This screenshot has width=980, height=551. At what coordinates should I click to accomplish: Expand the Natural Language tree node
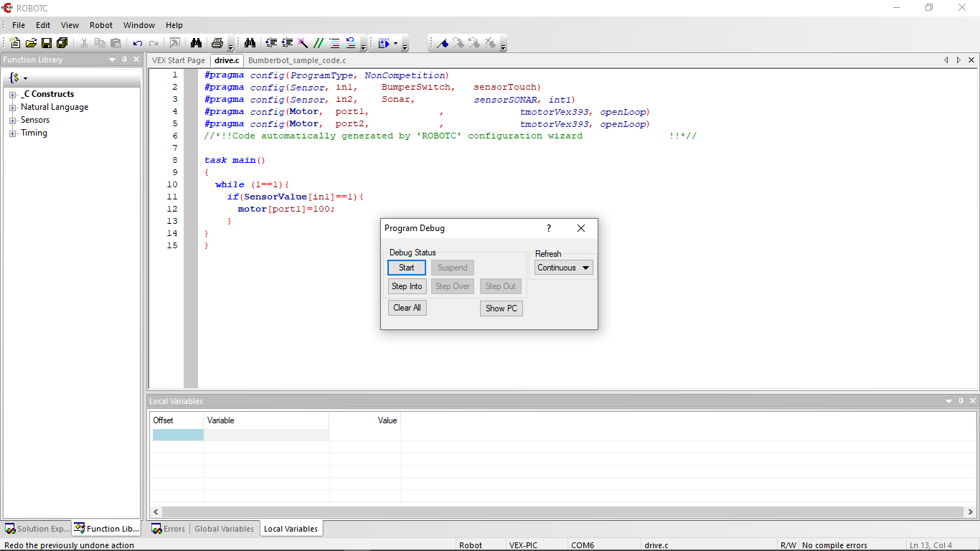click(12, 108)
